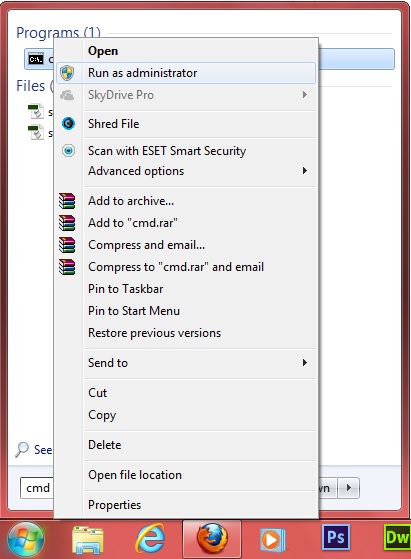411x559 pixels.
Task: Expand the Advanced options submenu
Action: (x=305, y=171)
